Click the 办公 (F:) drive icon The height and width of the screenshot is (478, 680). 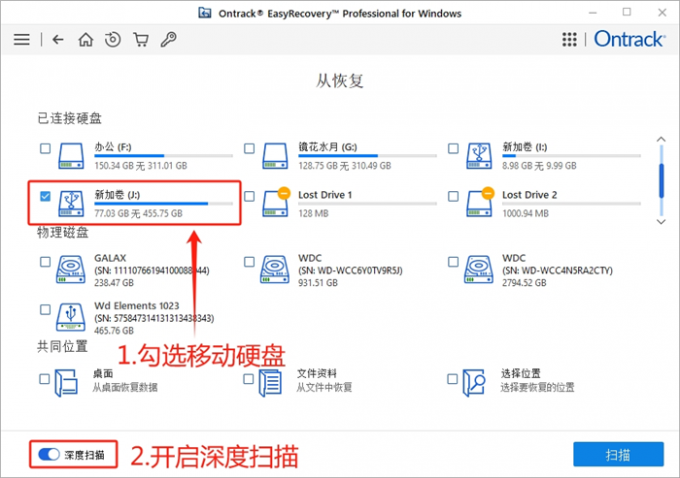click(x=71, y=156)
